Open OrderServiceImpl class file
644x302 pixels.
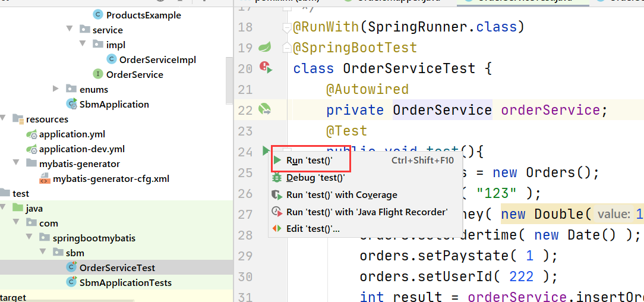click(157, 59)
